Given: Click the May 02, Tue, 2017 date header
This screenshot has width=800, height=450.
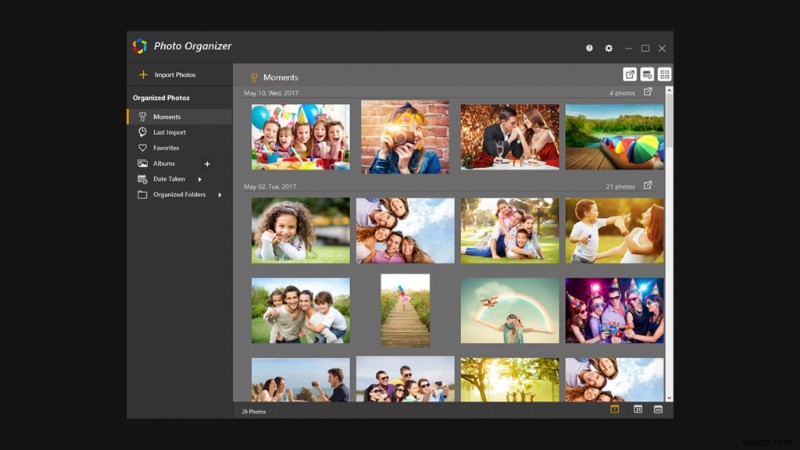Looking at the screenshot, I should coord(270,187).
